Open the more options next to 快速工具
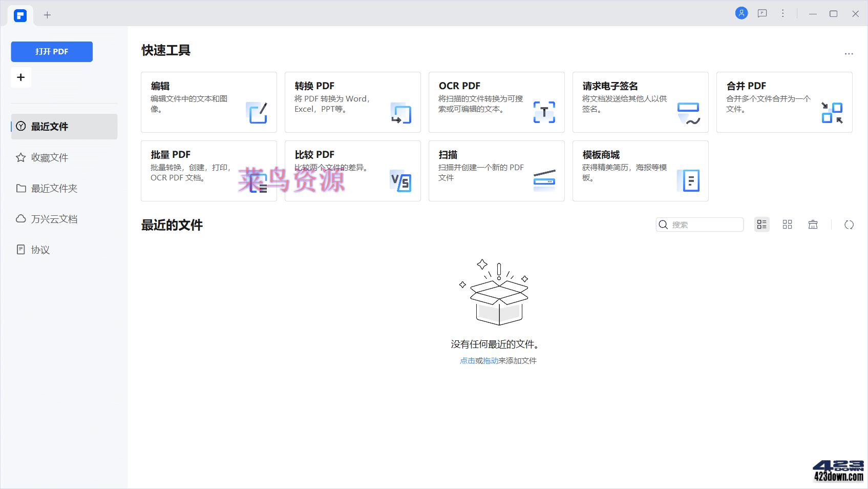The image size is (868, 489). pos(849,53)
